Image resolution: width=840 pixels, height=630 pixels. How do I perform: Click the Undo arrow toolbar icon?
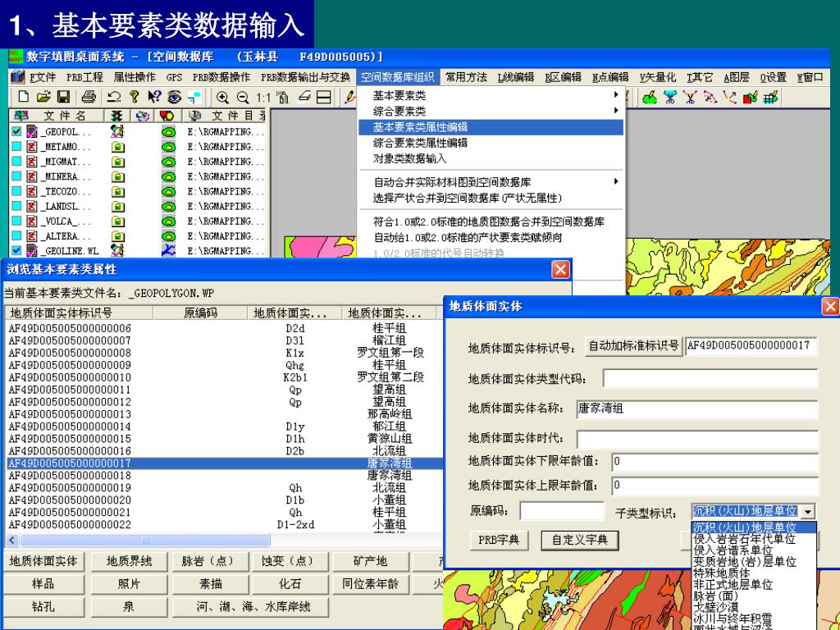coord(113,97)
